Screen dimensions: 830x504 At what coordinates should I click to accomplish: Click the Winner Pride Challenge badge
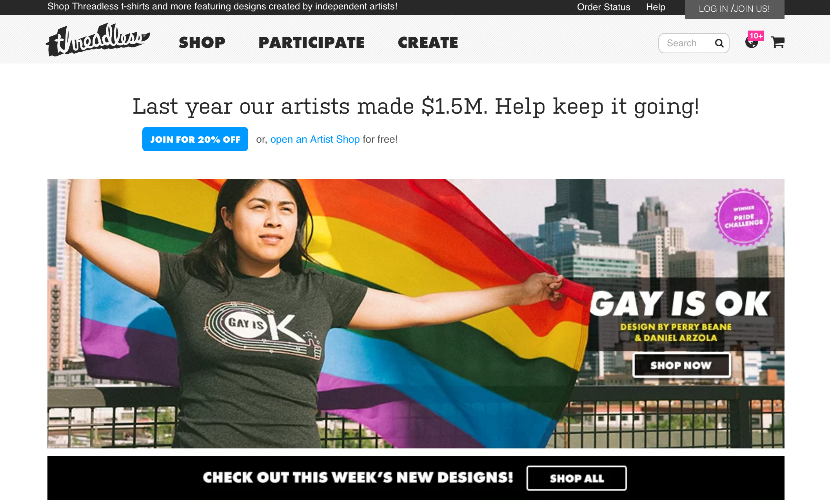click(x=743, y=217)
